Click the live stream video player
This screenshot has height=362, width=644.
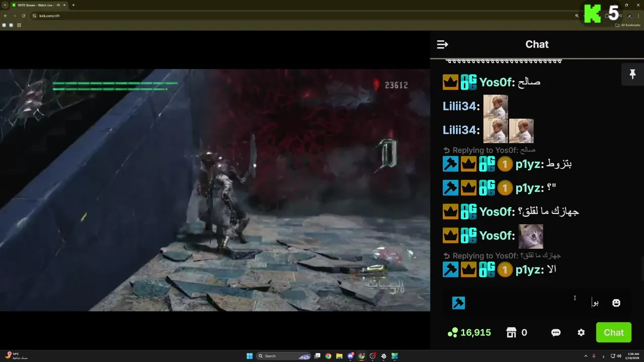click(215, 190)
